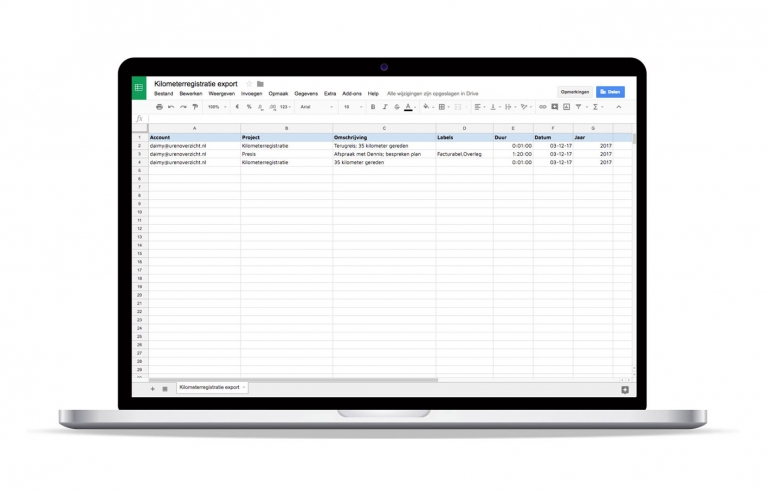The height and width of the screenshot is (493, 768).
Task: Open the Extra menu
Action: (x=330, y=94)
